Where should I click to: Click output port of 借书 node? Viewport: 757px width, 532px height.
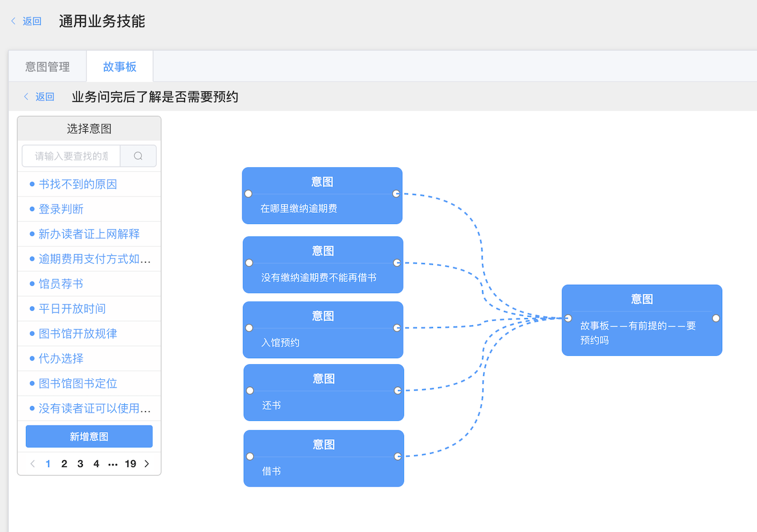pos(397,456)
